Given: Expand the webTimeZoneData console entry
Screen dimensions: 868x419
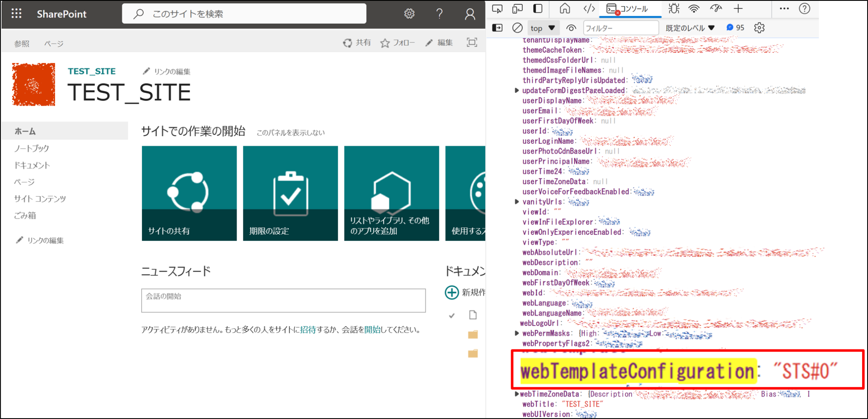Looking at the screenshot, I should coord(516,394).
